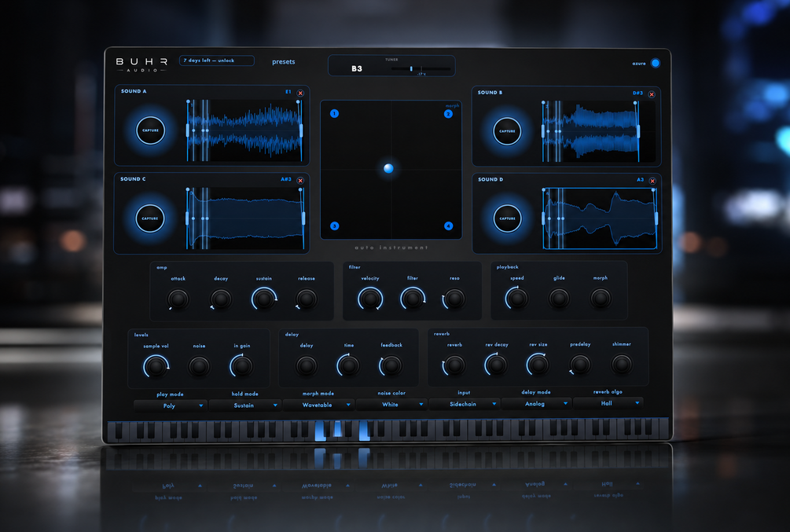Click the tuner pitch indicator bar

pos(421,68)
